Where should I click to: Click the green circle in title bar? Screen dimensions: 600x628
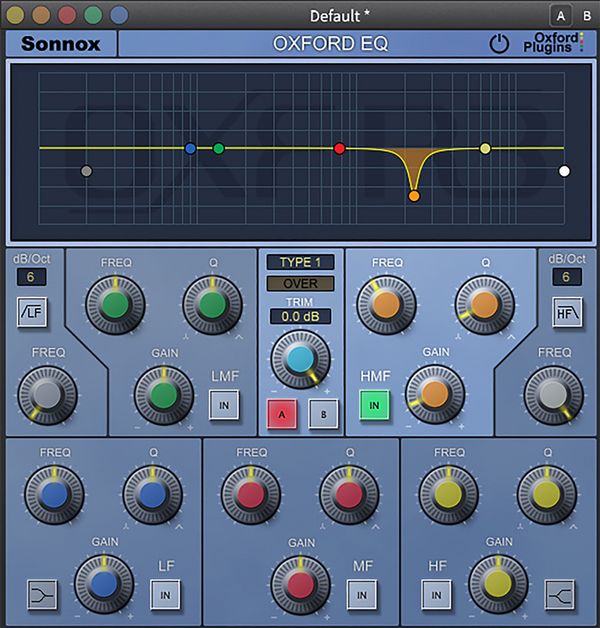click(93, 15)
